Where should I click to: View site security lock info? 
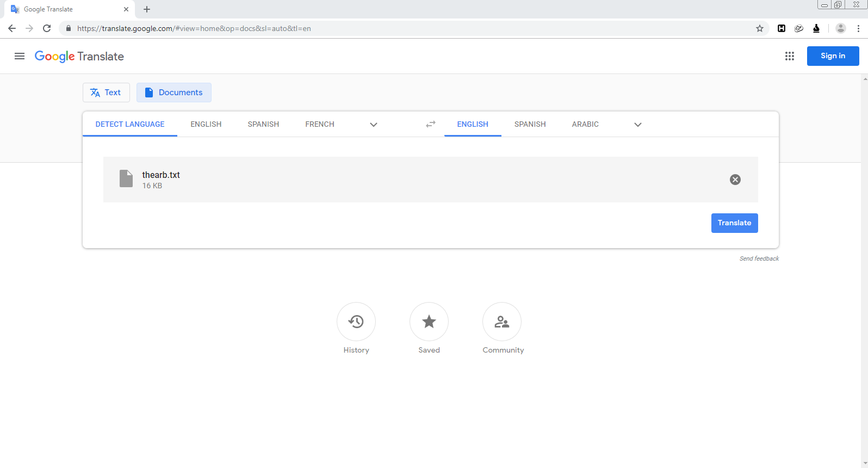tap(69, 28)
